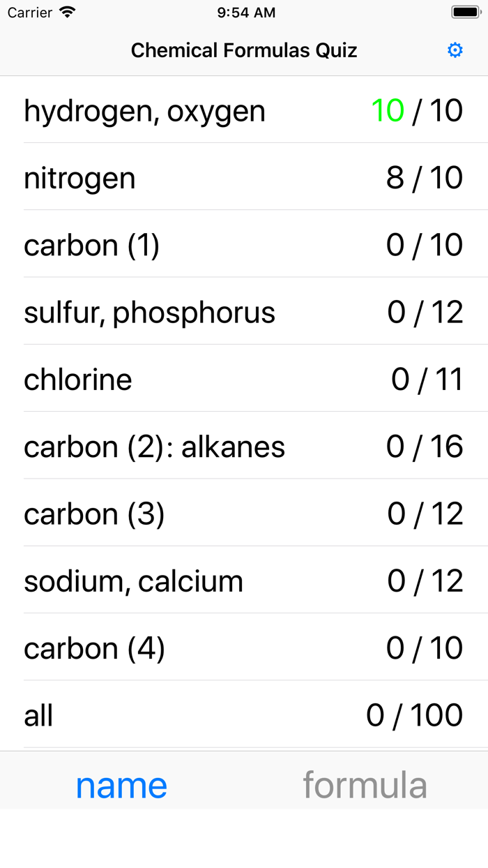Viewport: 488px width, 868px height.
Task: Select the carbon (2): alkanes quiz
Action: (244, 447)
